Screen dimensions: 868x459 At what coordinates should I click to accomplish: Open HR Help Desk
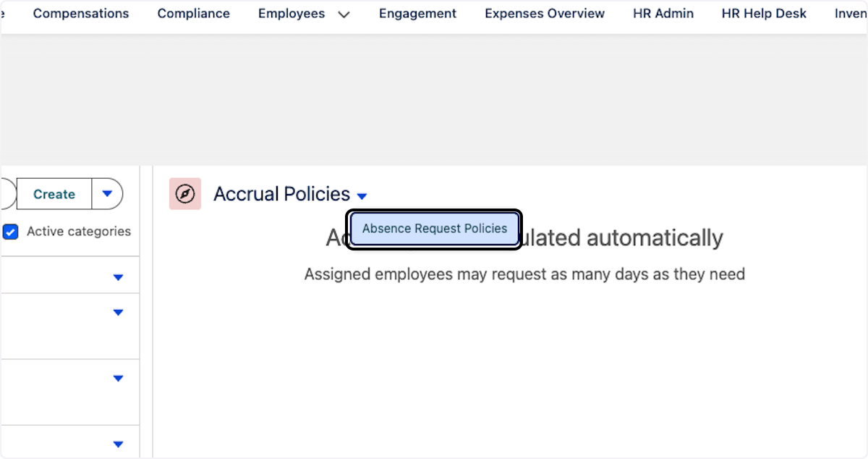[x=763, y=13]
